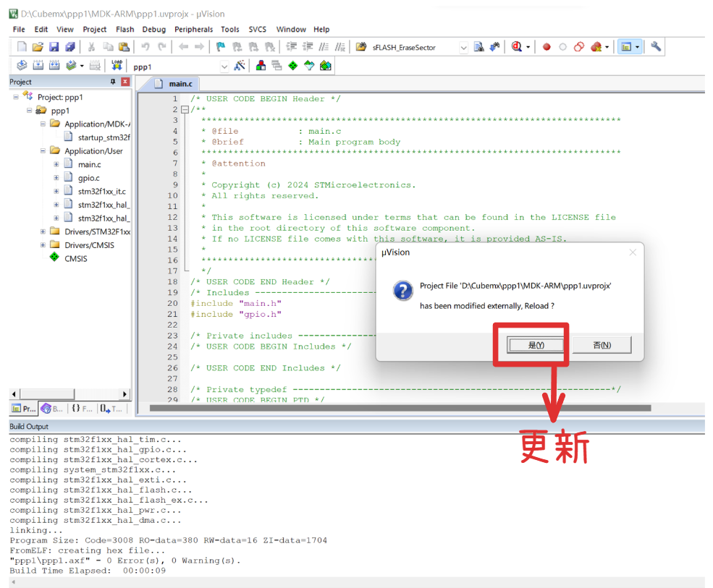Expand the main.c tree node
Viewport: 713px width, 588px height.
pos(56,164)
